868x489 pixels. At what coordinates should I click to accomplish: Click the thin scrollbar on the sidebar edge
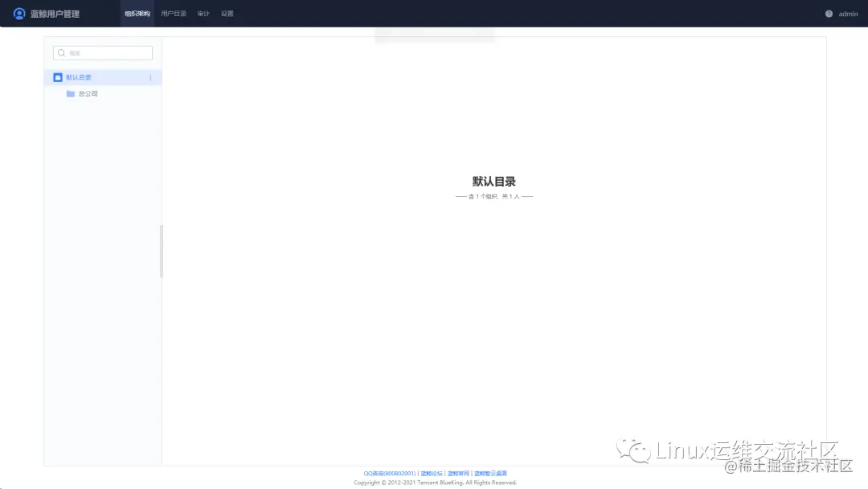coord(163,249)
